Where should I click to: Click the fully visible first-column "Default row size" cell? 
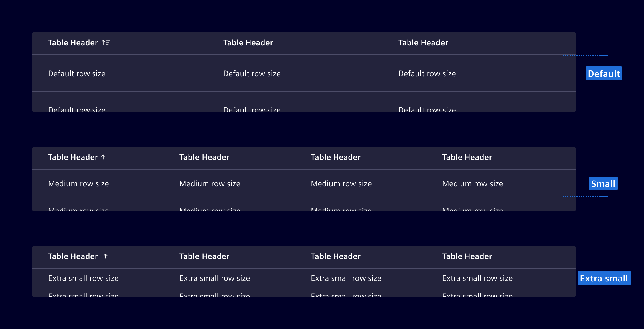pos(77,74)
